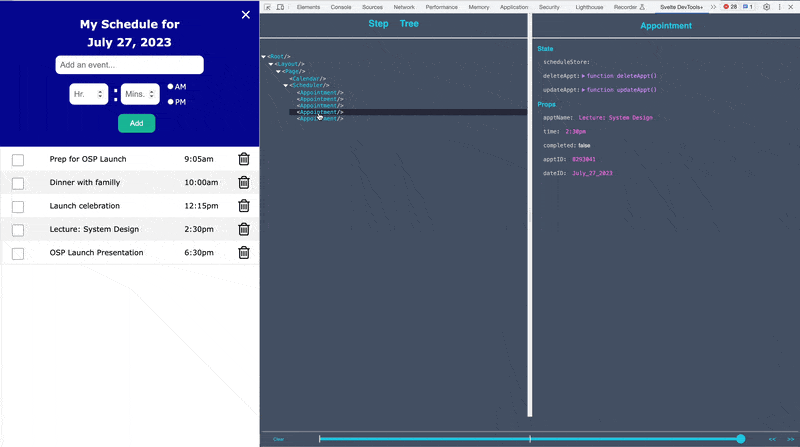Open the 28 errors indicator

click(730, 7)
